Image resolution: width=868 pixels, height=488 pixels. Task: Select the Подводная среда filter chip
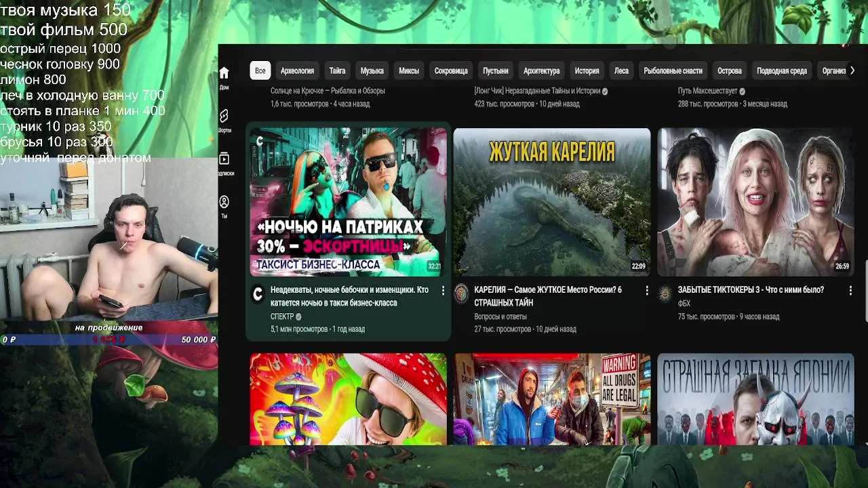pos(782,70)
